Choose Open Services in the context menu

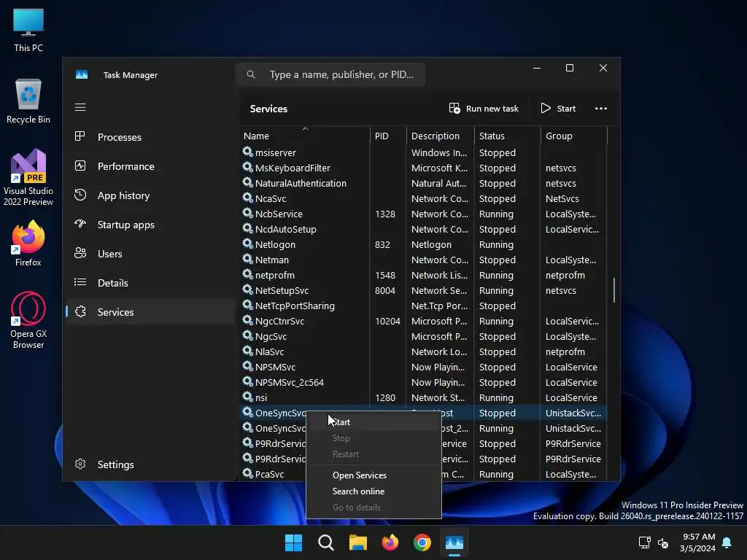click(x=373, y=475)
